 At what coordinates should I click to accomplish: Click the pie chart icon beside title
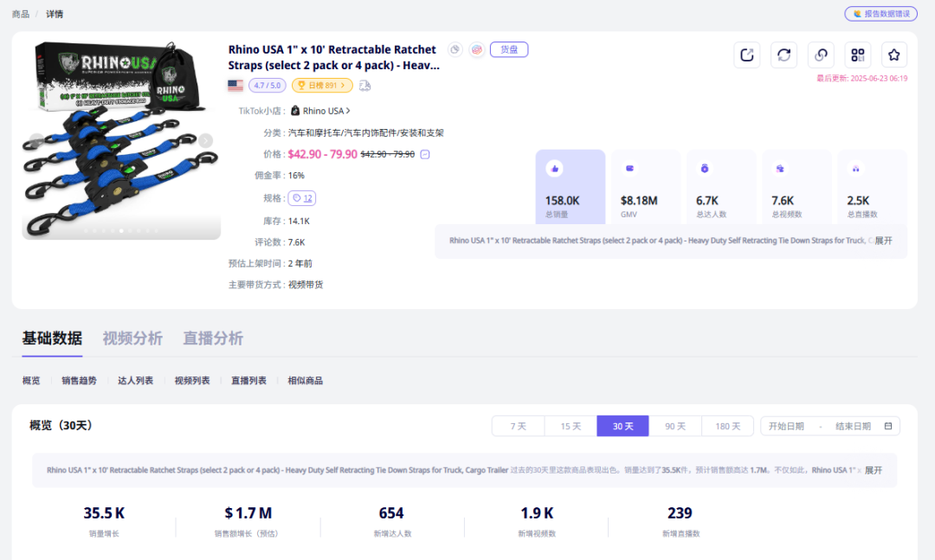tap(455, 50)
